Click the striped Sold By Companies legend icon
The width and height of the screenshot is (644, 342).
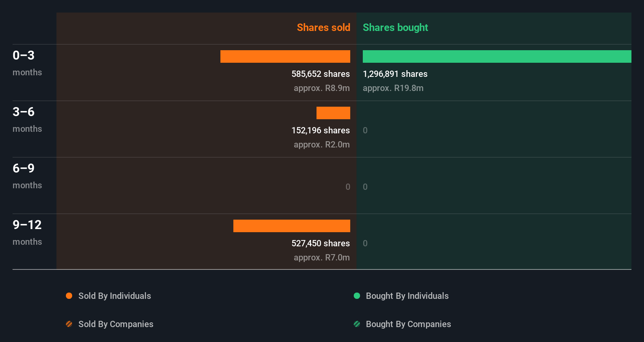pos(69,324)
